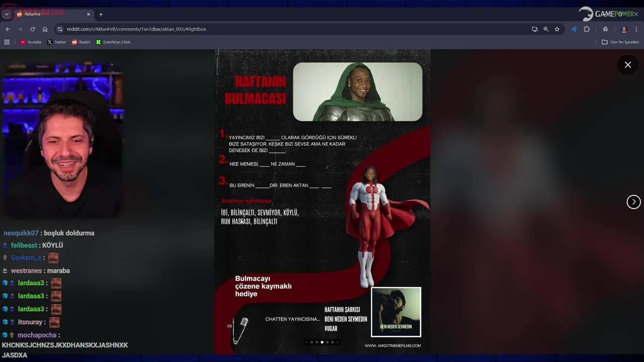
Task: Click the emote in Gorkem_e's message
Action: (53, 258)
